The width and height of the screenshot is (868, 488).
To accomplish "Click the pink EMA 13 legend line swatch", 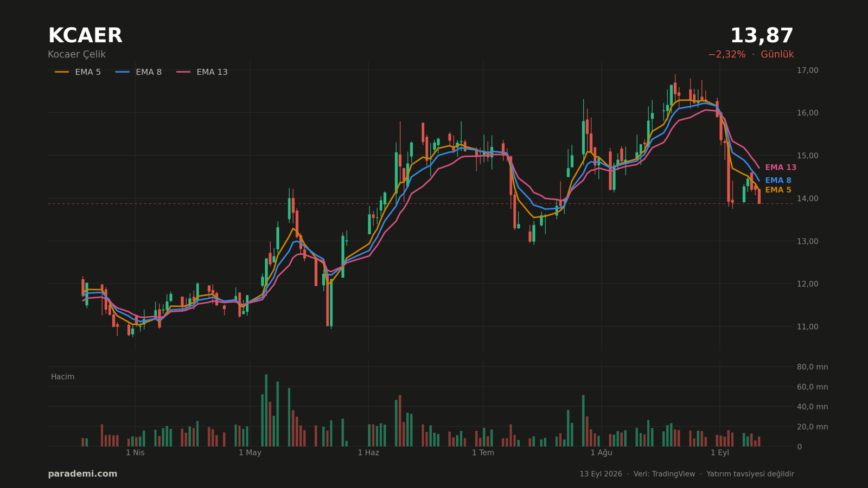I will [183, 72].
